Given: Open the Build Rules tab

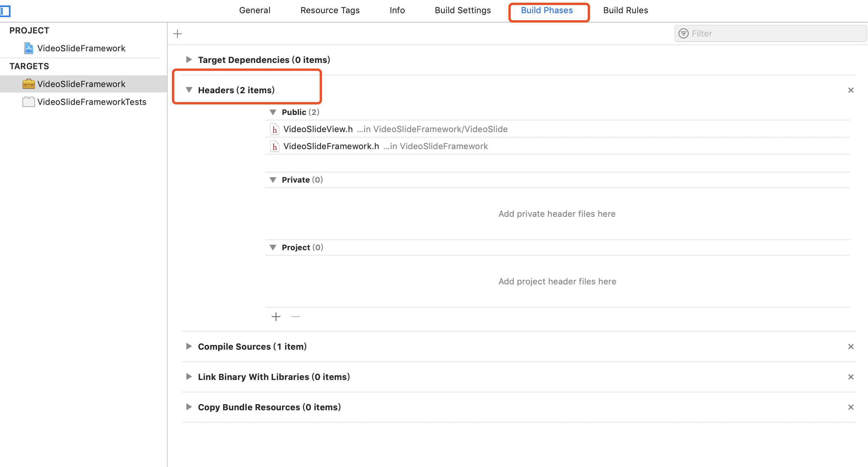Looking at the screenshot, I should tap(625, 10).
